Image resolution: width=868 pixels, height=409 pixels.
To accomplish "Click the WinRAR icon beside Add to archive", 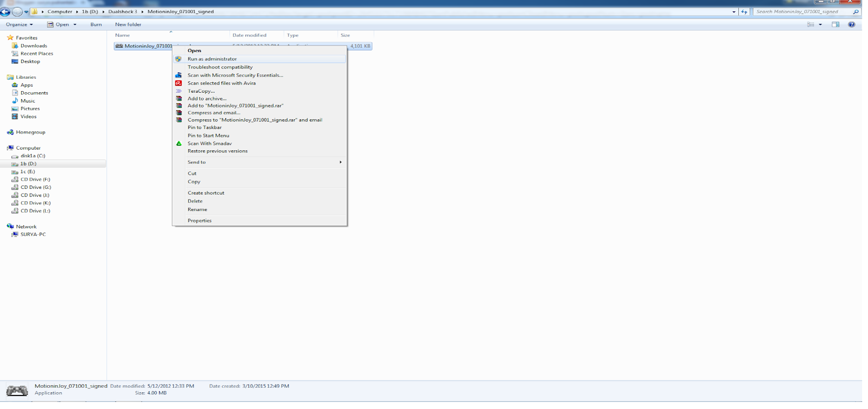I will click(x=178, y=99).
